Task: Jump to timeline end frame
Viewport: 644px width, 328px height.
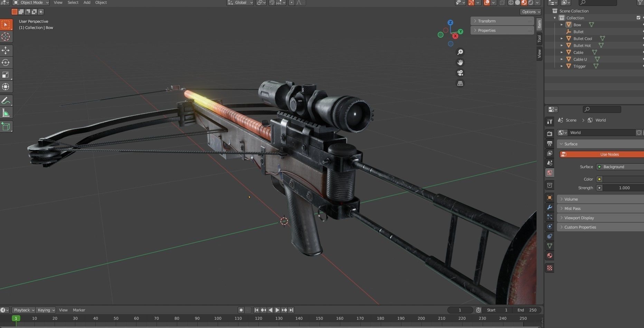Action: (291, 310)
